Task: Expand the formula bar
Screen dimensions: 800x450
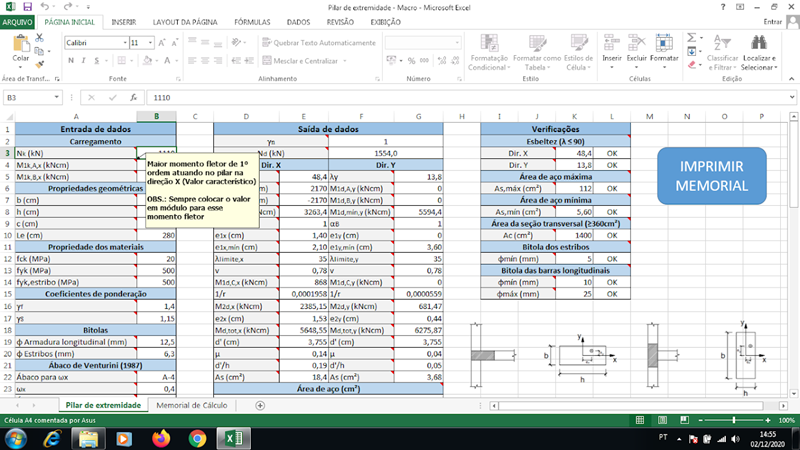Action: (x=792, y=97)
